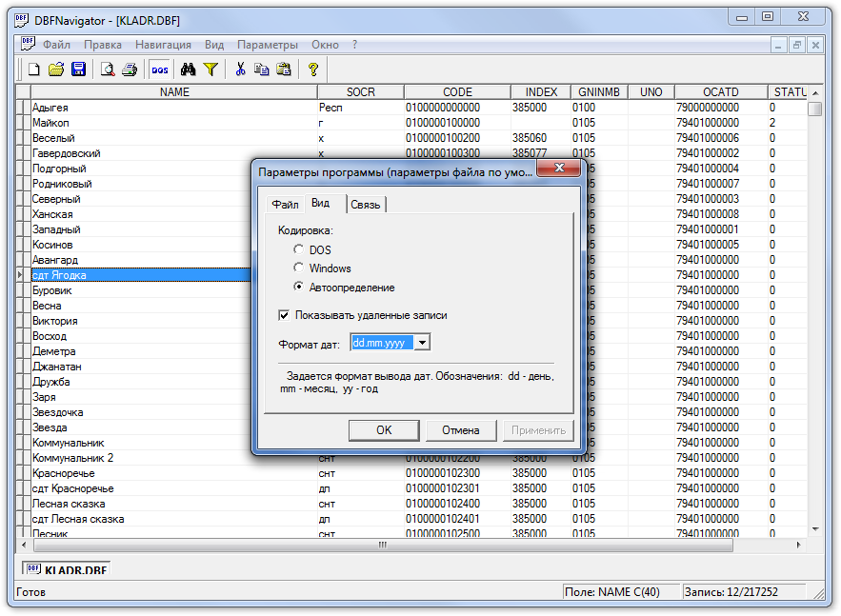Select the Майкоп row name cell
841x616 pixels.
(174, 123)
